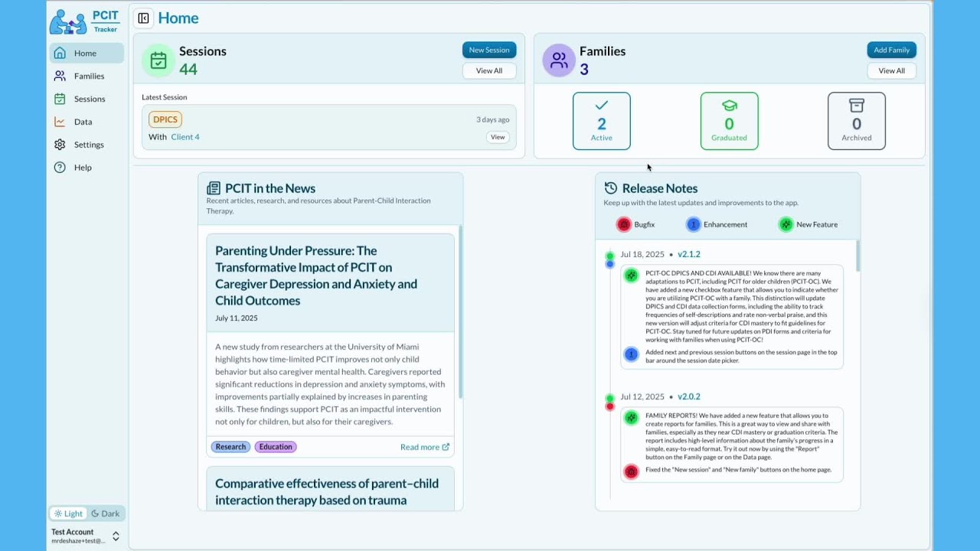Click the New Session button

tap(489, 50)
